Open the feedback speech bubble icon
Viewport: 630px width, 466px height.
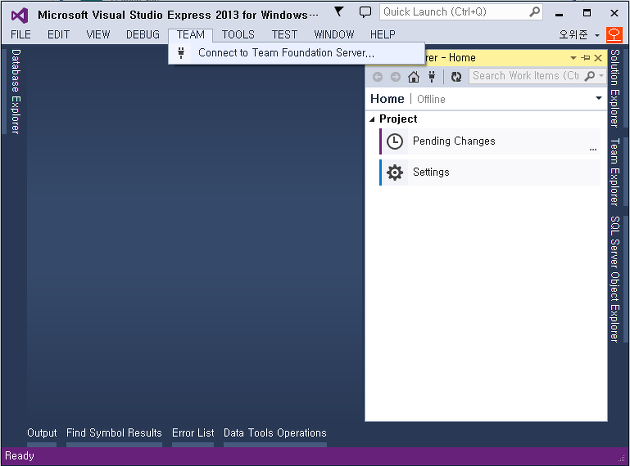pyautogui.click(x=365, y=12)
